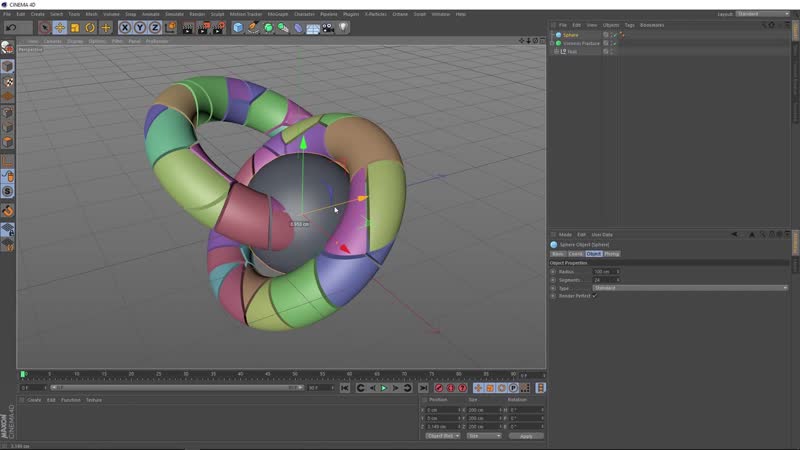The image size is (800, 450).
Task: Switch to the Basic tab
Action: 558,254
